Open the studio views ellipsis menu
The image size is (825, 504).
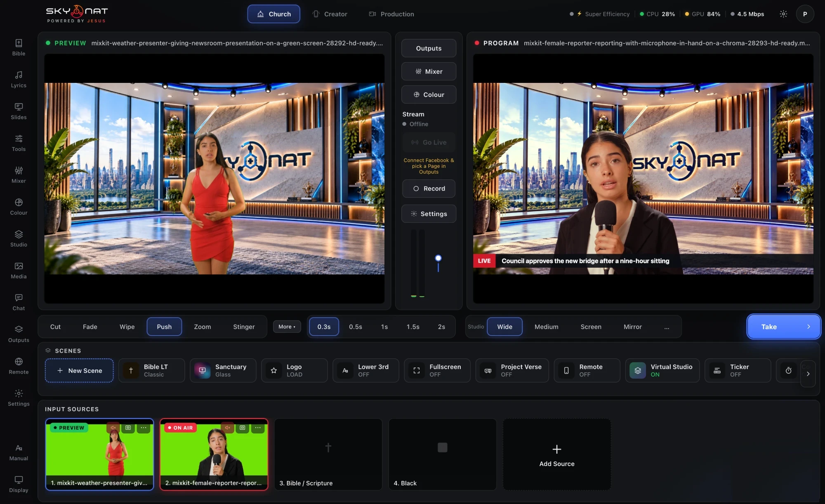coord(667,327)
